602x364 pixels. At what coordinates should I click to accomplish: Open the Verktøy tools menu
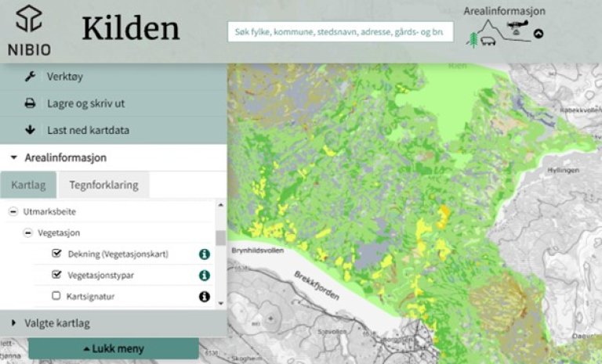(x=113, y=77)
